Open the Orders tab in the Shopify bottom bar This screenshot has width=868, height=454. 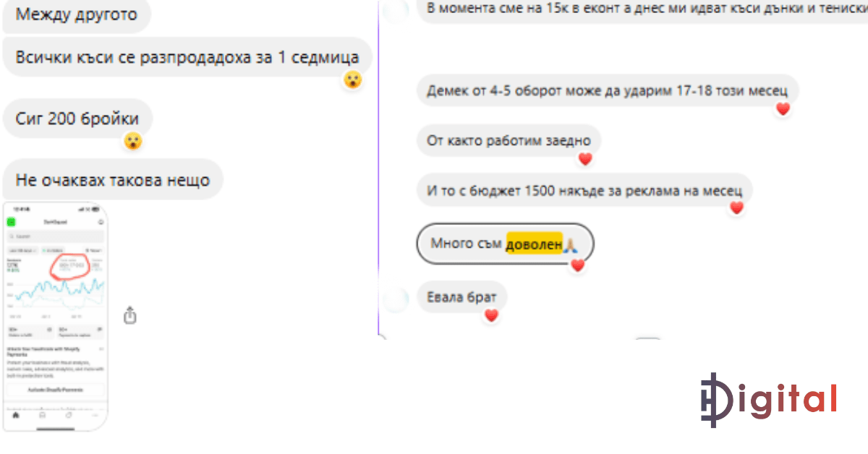42,415
